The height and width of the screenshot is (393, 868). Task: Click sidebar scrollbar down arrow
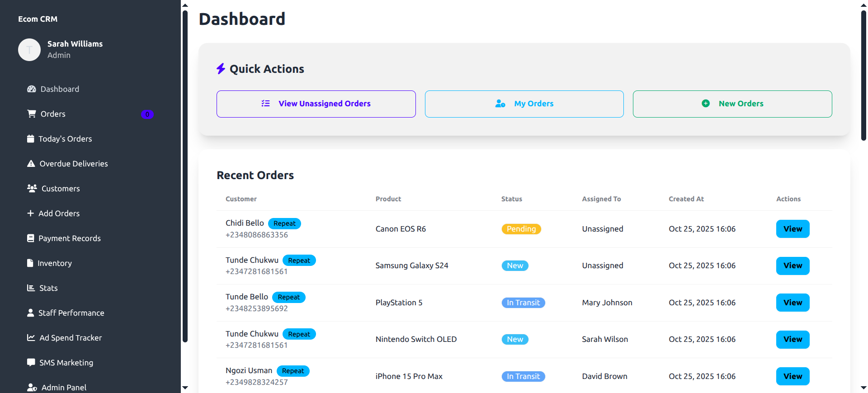[185, 388]
